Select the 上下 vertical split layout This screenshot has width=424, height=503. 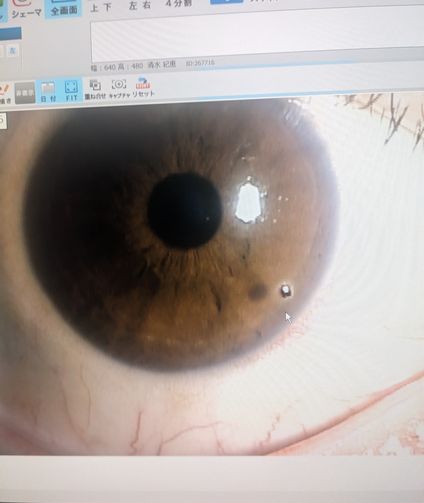[101, 7]
